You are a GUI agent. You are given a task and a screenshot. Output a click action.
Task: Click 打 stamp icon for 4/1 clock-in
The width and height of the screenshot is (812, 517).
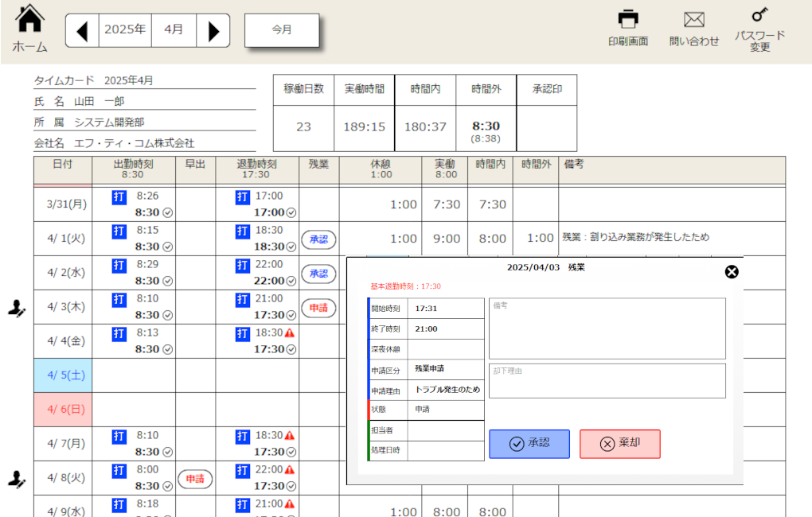tap(119, 231)
